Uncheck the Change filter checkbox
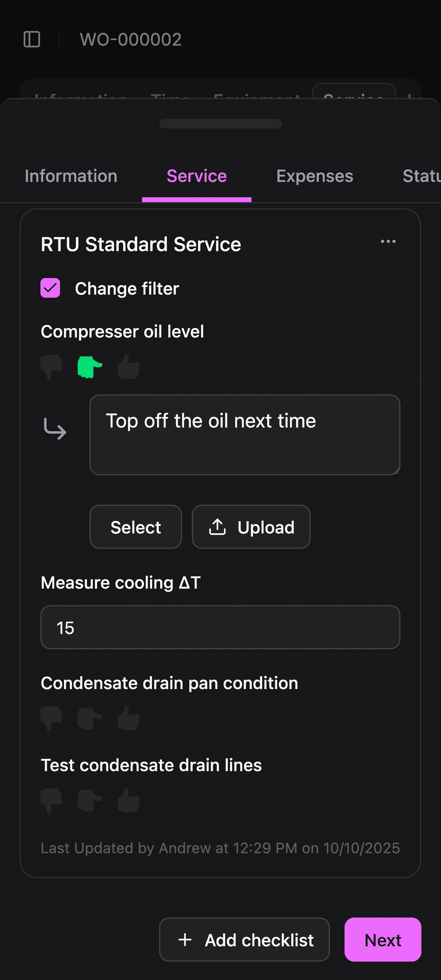Image resolution: width=441 pixels, height=980 pixels. [x=50, y=288]
